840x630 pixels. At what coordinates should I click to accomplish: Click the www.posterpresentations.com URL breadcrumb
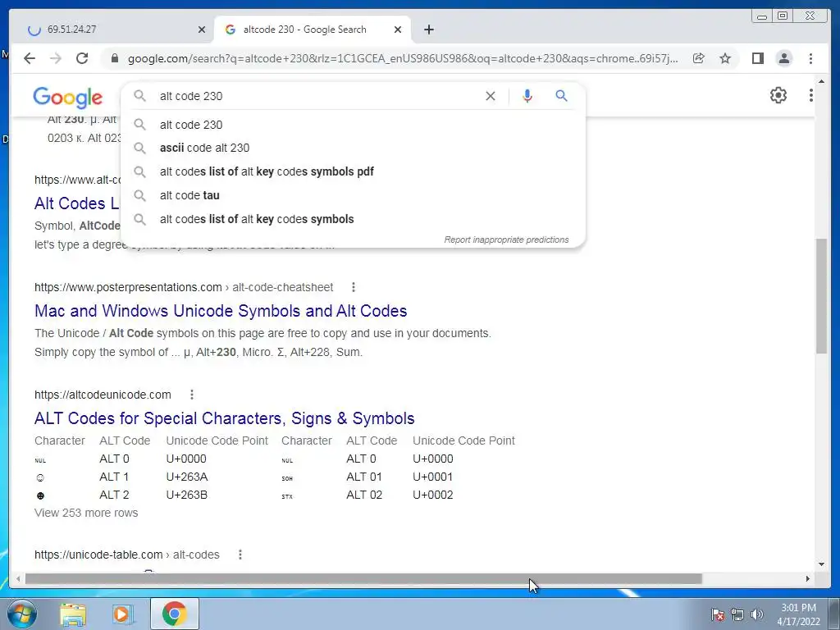[184, 287]
